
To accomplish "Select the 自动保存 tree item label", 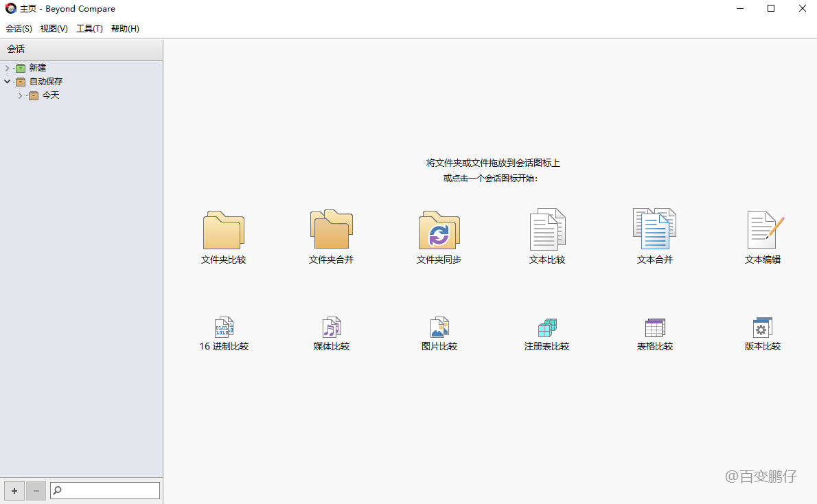I will 46,81.
